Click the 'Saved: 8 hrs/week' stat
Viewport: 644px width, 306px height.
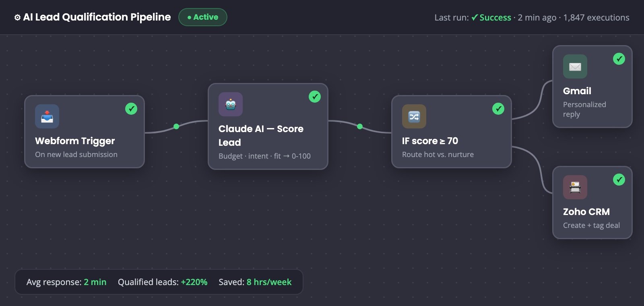tap(255, 282)
